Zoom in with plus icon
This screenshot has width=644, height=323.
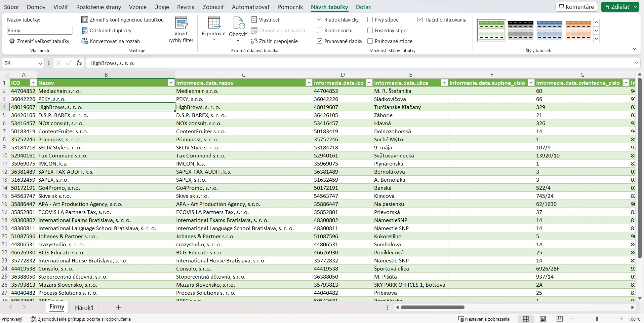click(621, 319)
